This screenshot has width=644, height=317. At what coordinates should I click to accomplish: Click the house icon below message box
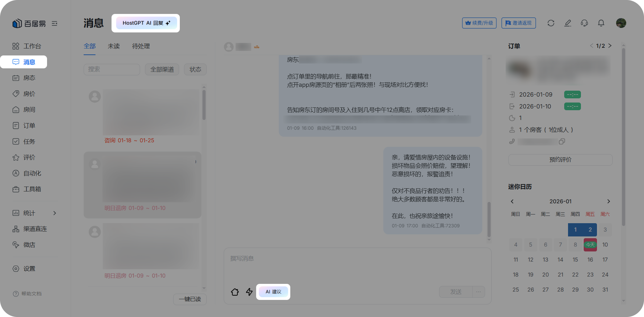point(235,292)
